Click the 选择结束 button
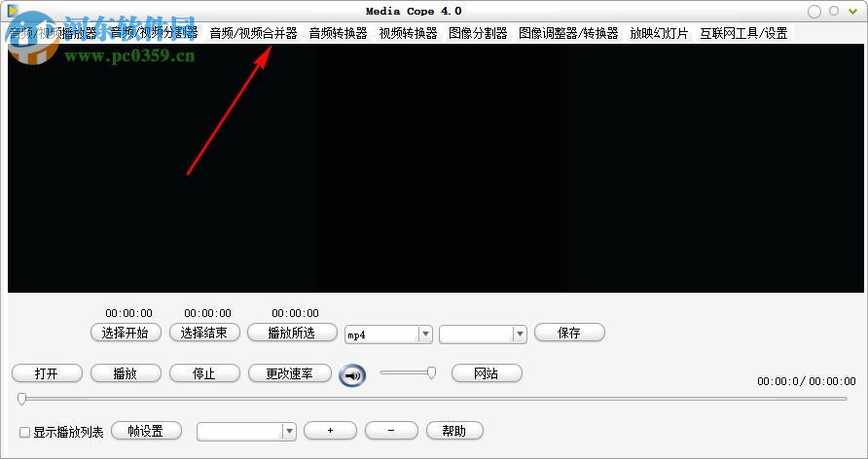The height and width of the screenshot is (459, 868). point(204,333)
